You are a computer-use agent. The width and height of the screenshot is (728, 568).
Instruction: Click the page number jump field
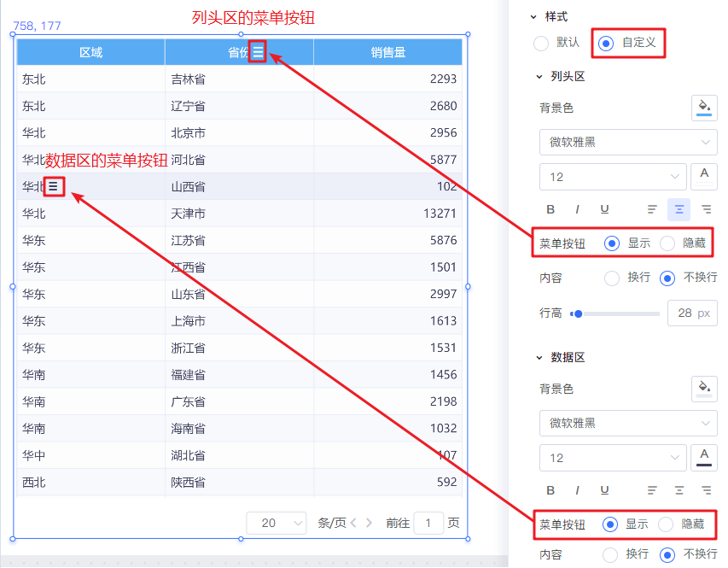click(428, 523)
